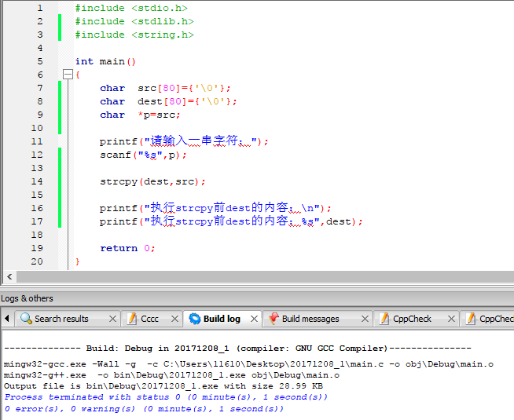Click the Output file size log line

pyautogui.click(x=163, y=386)
